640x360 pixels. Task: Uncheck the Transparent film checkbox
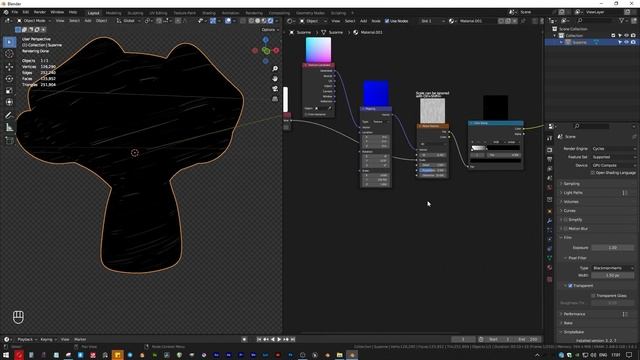click(570, 286)
